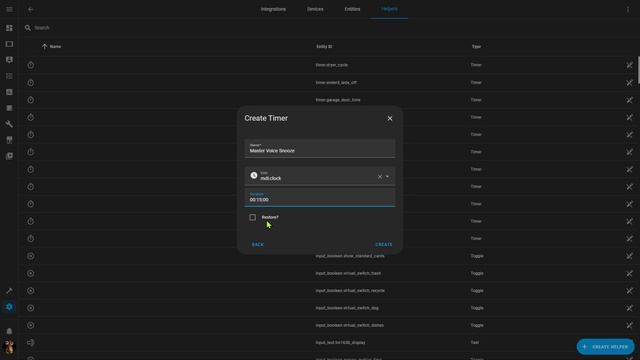This screenshot has height=360, width=640.
Task: Select the input_boolean.virtual_switch_recycle entity ID
Action: (350, 291)
